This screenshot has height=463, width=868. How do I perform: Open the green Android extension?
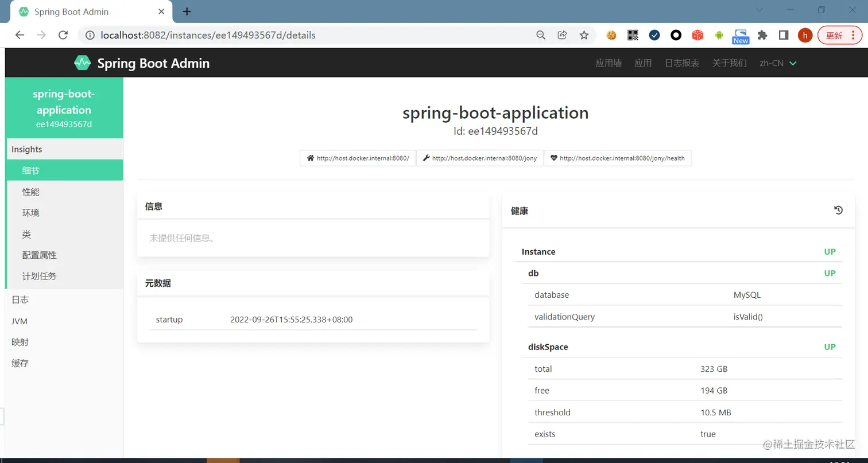(719, 35)
